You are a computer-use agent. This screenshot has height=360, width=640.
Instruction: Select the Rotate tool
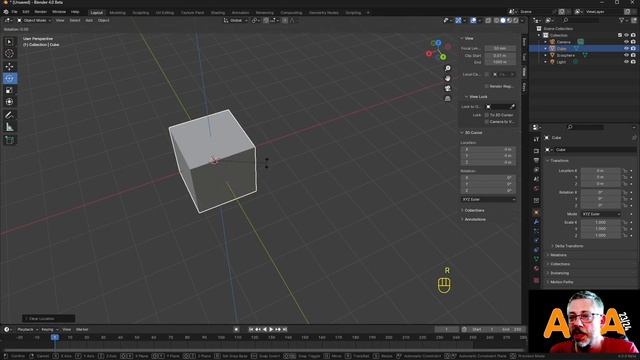(x=9, y=78)
